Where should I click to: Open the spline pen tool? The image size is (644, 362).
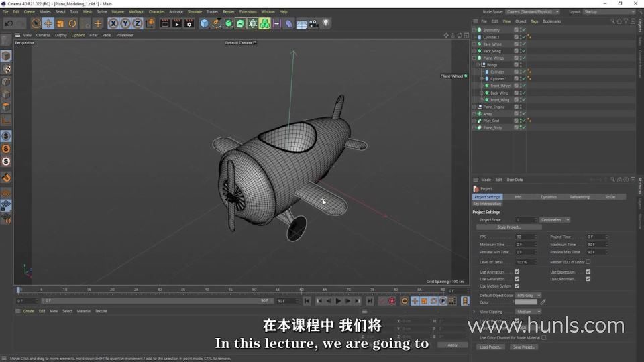pyautogui.click(x=217, y=24)
